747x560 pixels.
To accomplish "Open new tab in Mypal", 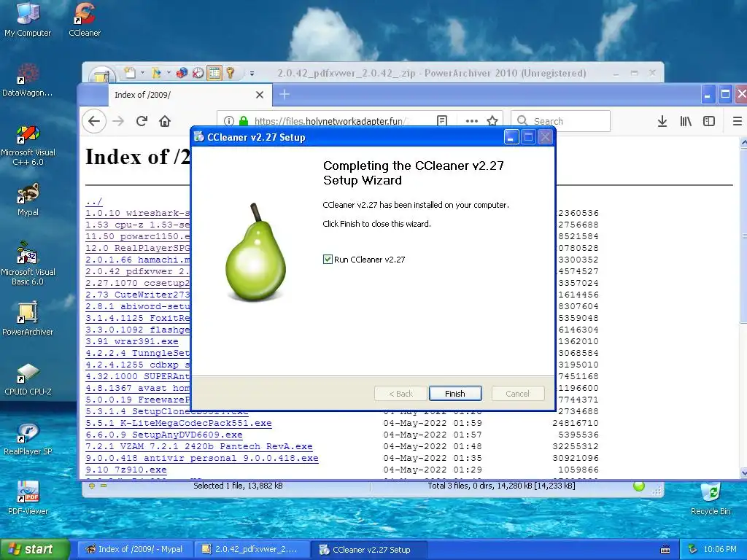I will click(x=285, y=94).
